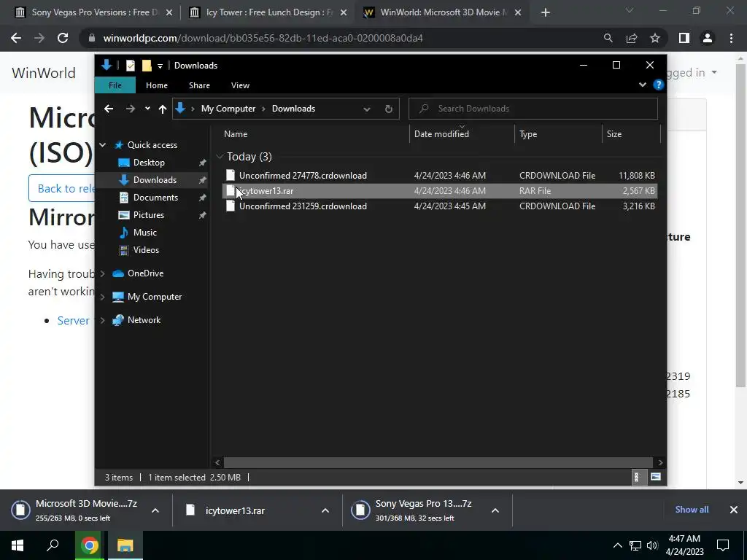This screenshot has height=560, width=747.
Task: Close the Sony Vegas Pro Versions tab
Action: (169, 12)
